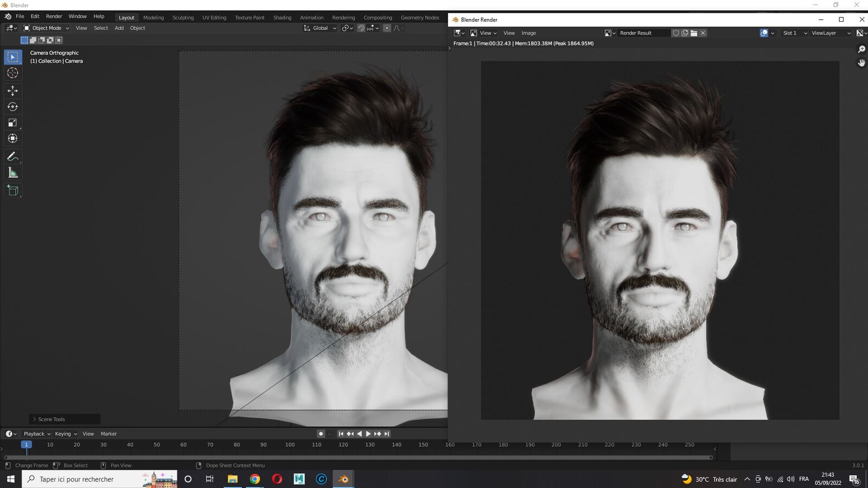Open the Object Mode dropdown

[x=46, y=28]
